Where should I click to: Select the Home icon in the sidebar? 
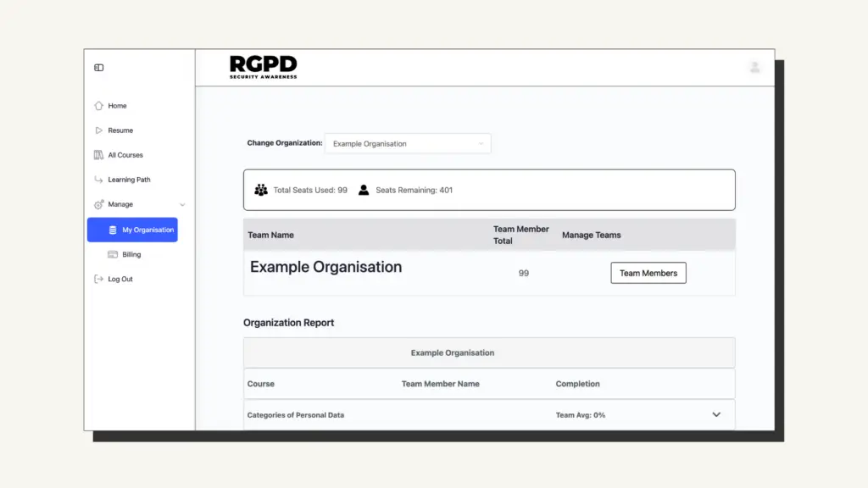tap(98, 105)
